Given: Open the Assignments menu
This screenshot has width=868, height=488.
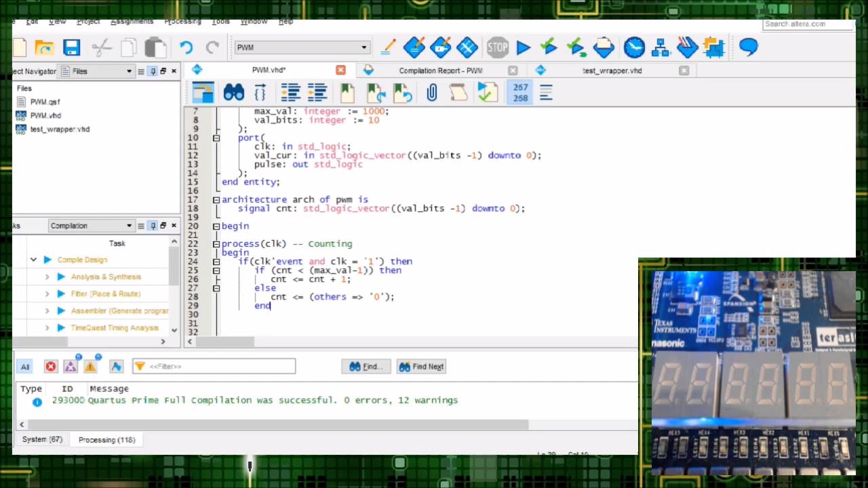Looking at the screenshot, I should [x=132, y=22].
